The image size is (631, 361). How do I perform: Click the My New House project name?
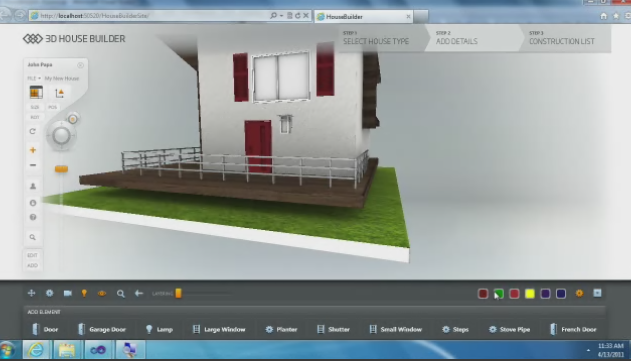pos(62,78)
